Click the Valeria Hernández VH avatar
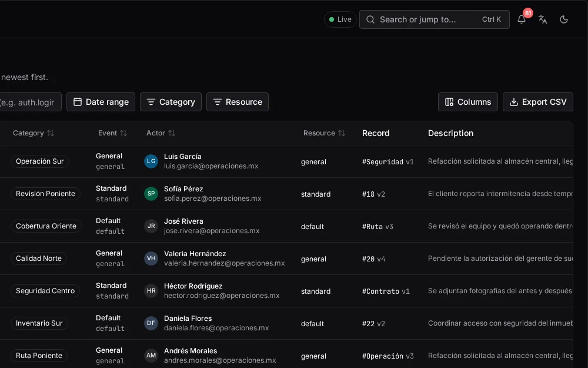 (x=151, y=258)
